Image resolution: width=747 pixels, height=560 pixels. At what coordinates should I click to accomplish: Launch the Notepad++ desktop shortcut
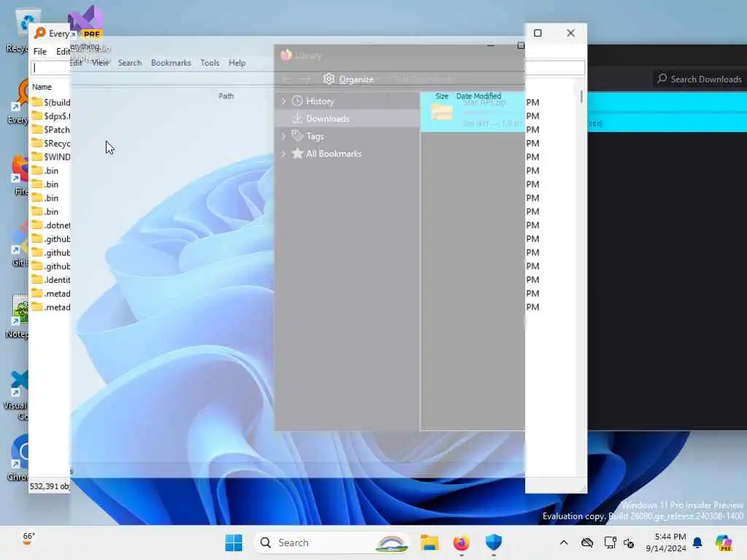point(18,316)
